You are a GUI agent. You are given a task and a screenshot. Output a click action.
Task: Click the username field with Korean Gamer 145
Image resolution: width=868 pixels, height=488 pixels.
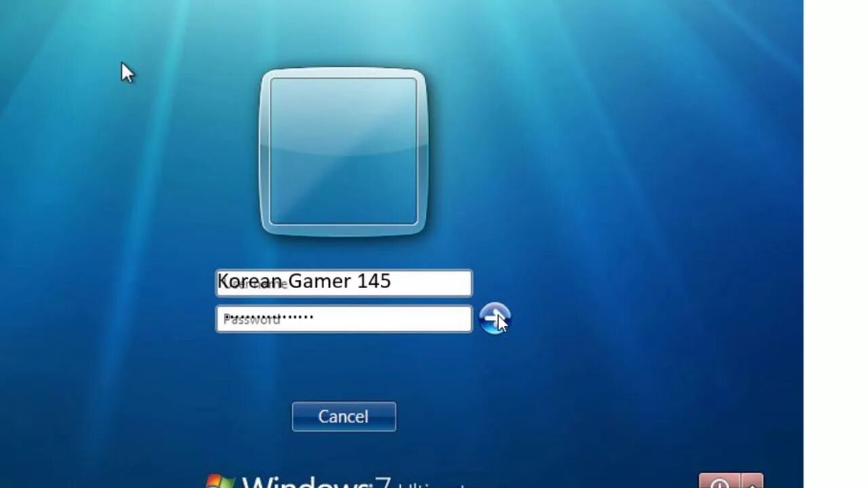click(x=344, y=283)
